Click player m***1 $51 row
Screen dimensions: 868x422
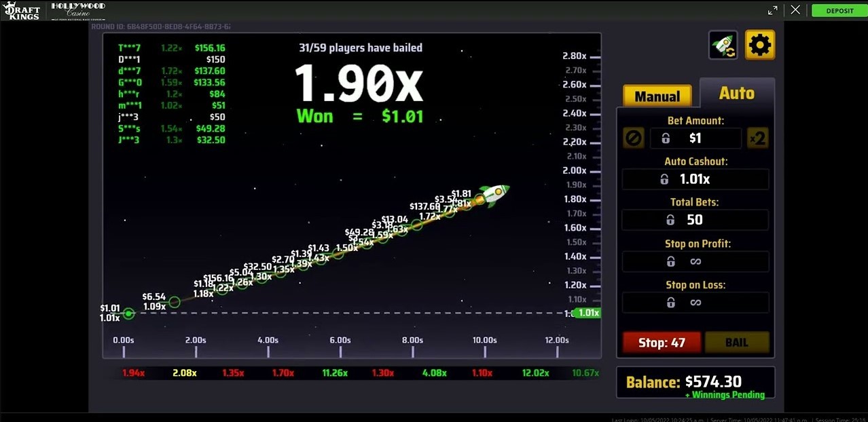click(171, 106)
